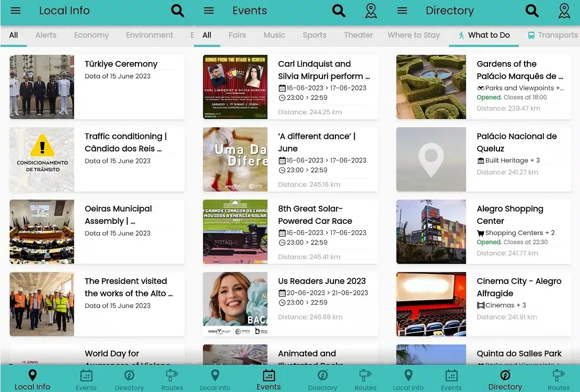Tap Events calendar icon in first screen's bottom bar
Viewport: 580px width, 392px height.
(x=86, y=376)
